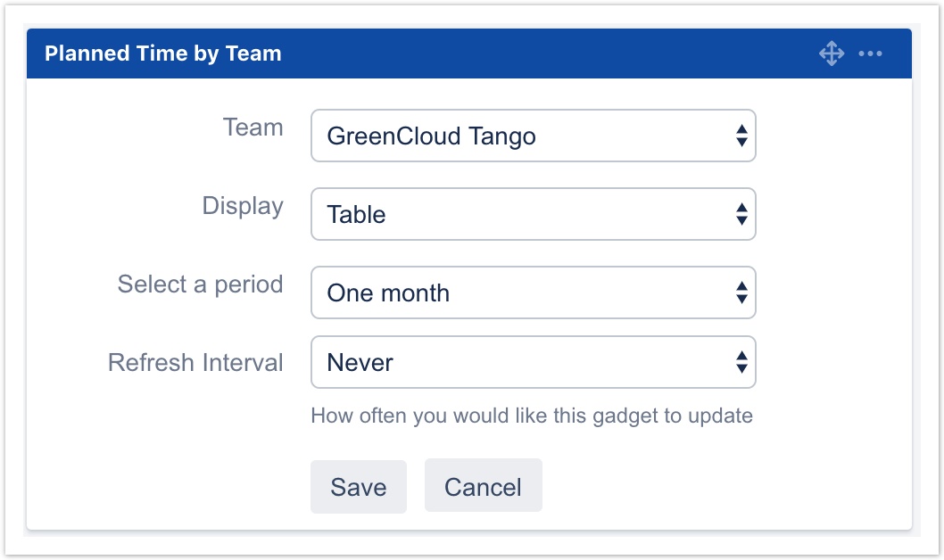Click the Display field label

coord(242,206)
